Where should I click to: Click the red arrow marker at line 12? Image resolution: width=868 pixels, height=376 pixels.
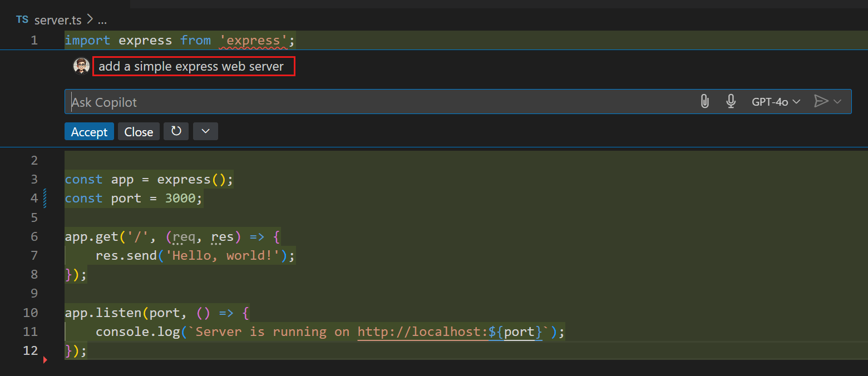coord(45,360)
